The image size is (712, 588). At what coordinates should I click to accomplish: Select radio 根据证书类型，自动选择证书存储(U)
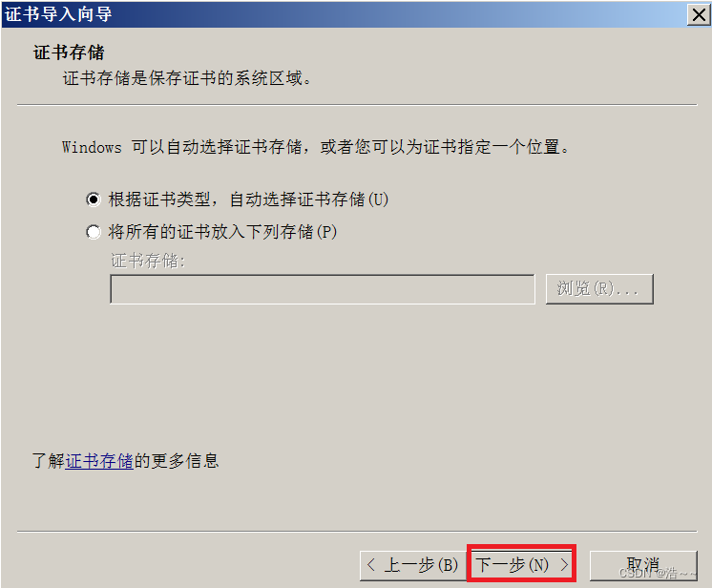(94, 199)
